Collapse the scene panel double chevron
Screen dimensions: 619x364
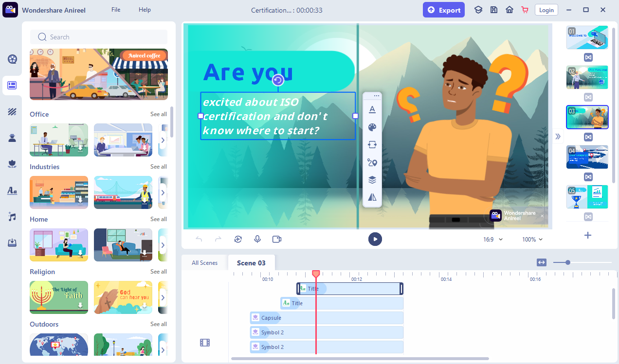(558, 137)
